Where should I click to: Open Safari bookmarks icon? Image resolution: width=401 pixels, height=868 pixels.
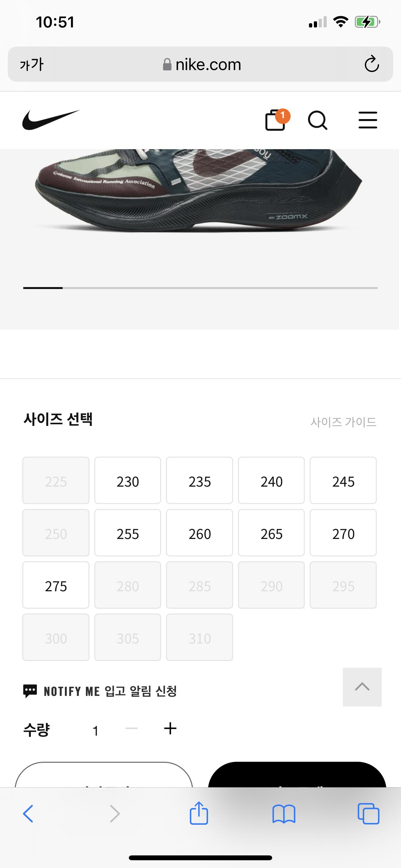(x=284, y=814)
